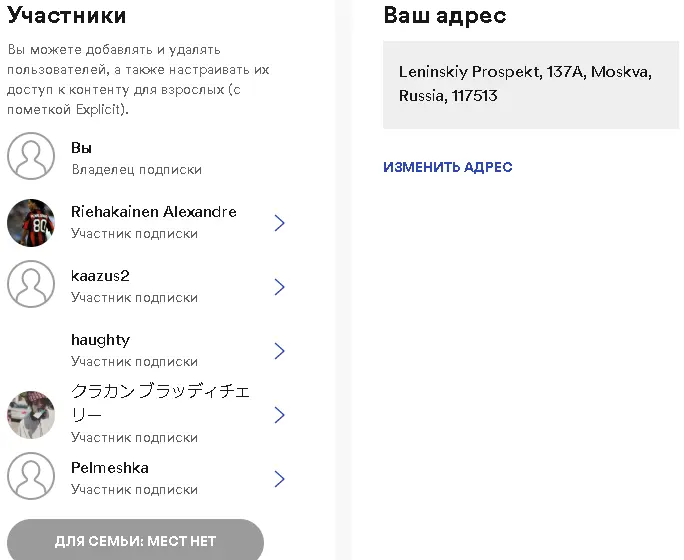This screenshot has height=560, width=684.
Task: Select the haughty member name
Action: coord(100,340)
